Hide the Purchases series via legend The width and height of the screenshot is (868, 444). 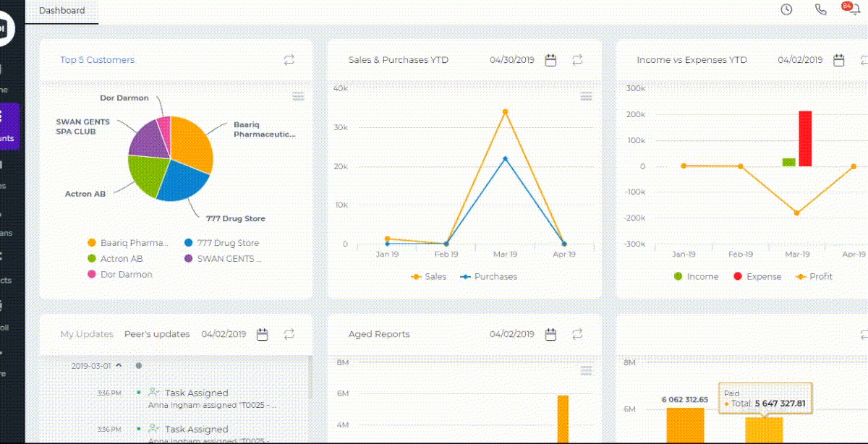click(489, 277)
